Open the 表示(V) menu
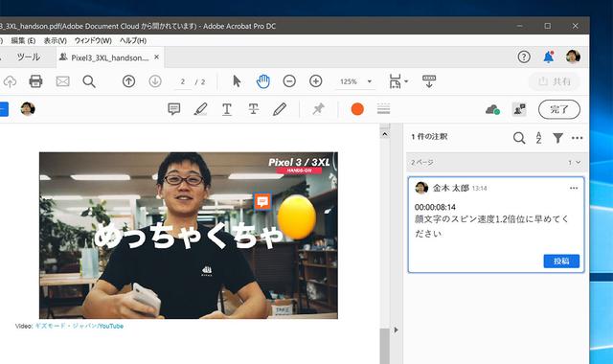The height and width of the screenshot is (364, 613). pyautogui.click(x=56, y=40)
